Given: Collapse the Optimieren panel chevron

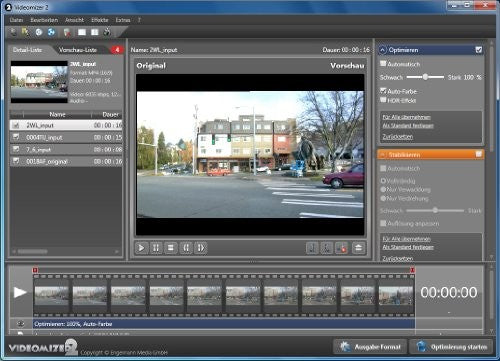Looking at the screenshot, I should coord(383,50).
